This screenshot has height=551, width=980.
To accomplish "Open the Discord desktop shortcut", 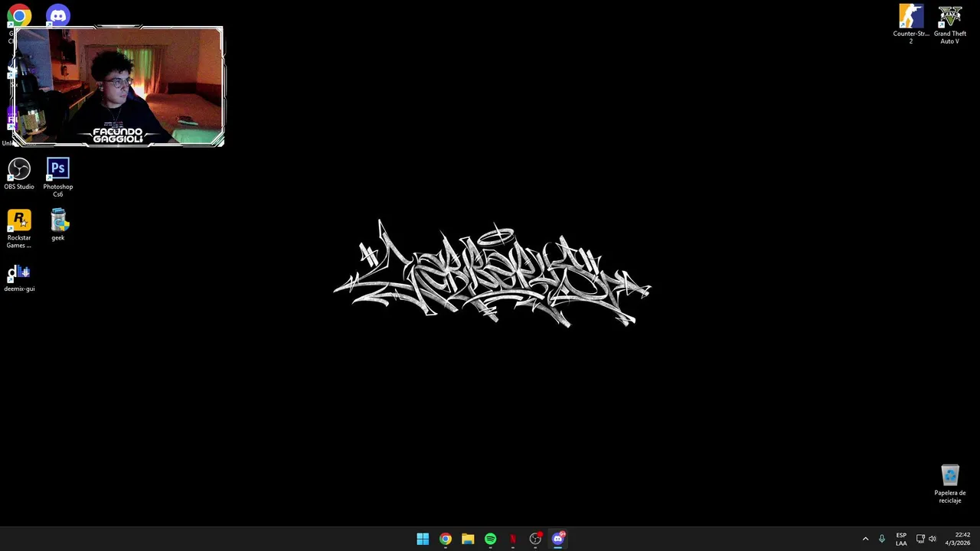I will [58, 15].
